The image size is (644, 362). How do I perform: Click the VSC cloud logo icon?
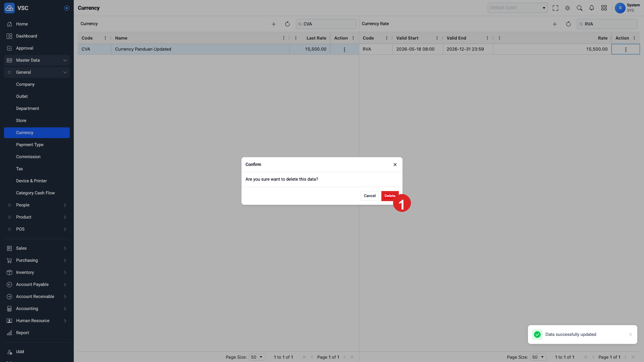click(x=9, y=8)
